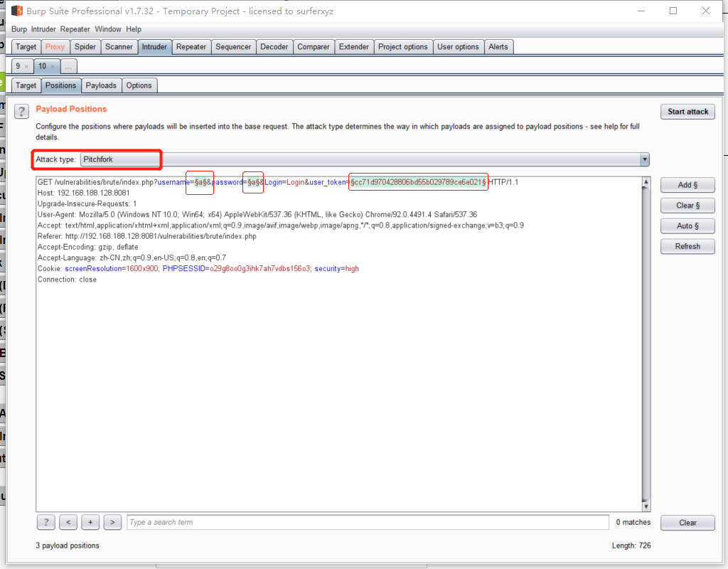This screenshot has height=569, width=728.
Task: Go to next search match button
Action: pyautogui.click(x=112, y=522)
